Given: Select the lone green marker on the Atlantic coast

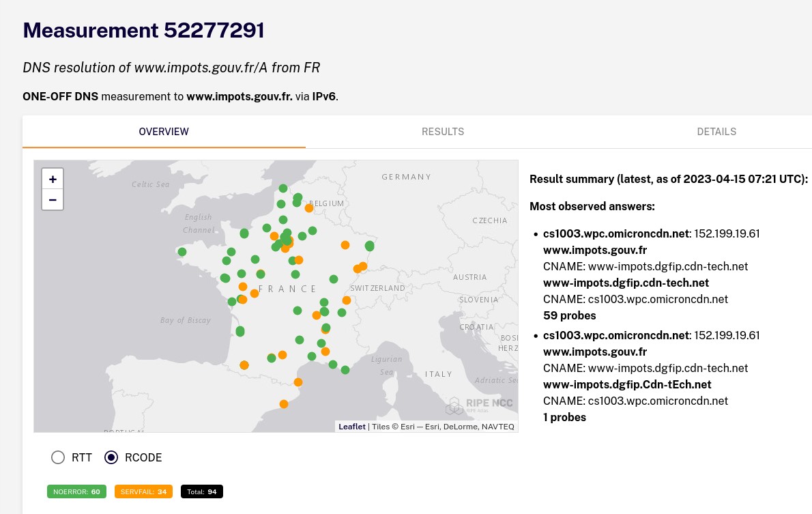Looking at the screenshot, I should [x=240, y=331].
